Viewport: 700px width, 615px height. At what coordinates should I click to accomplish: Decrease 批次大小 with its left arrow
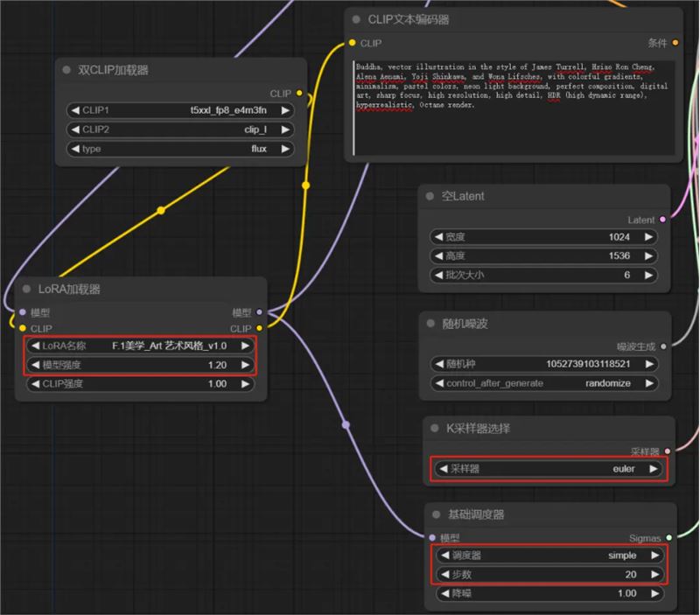point(439,275)
